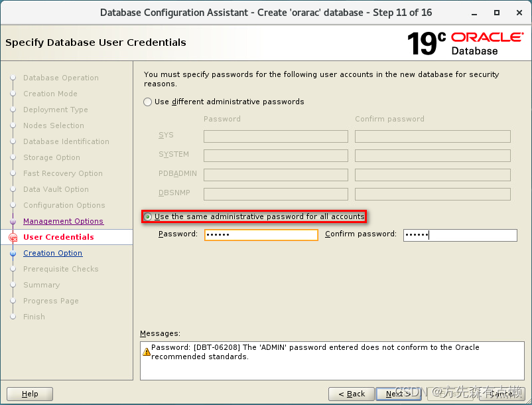Click the SYSTEM confirm password field

432,156
